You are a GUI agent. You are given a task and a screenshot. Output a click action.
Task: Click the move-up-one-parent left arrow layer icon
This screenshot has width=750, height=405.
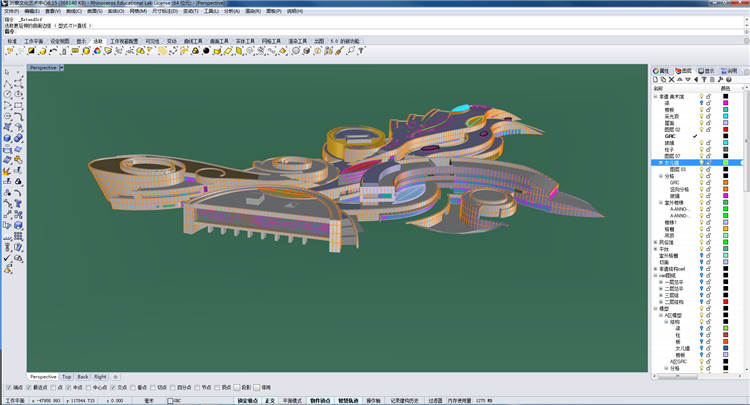coord(696,79)
